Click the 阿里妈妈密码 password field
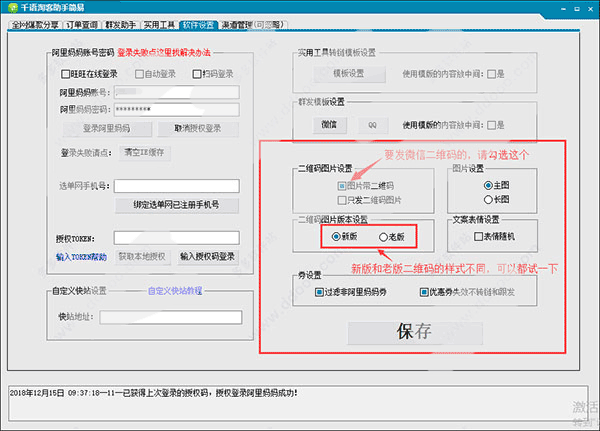This screenshot has height=431, width=600. point(177,109)
